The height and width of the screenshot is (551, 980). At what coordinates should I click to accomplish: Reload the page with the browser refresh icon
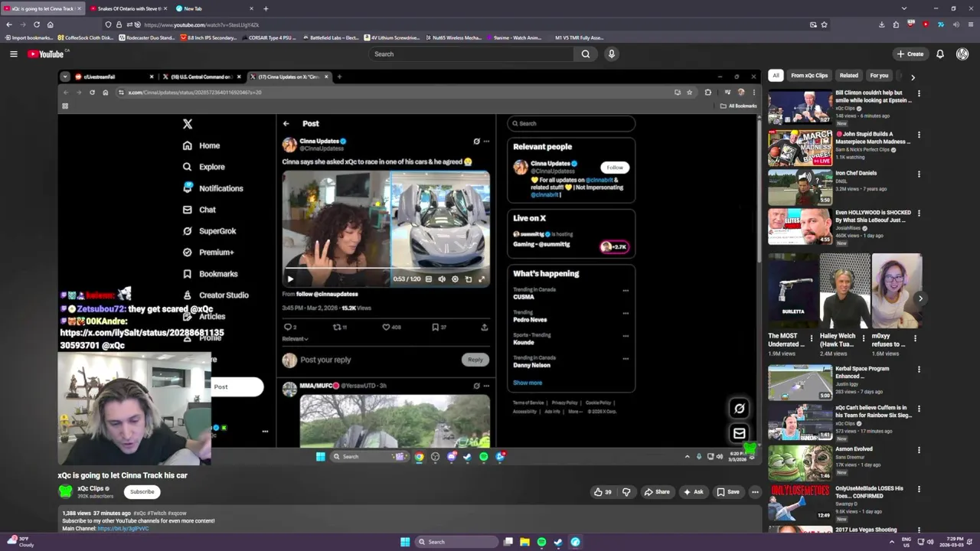36,24
